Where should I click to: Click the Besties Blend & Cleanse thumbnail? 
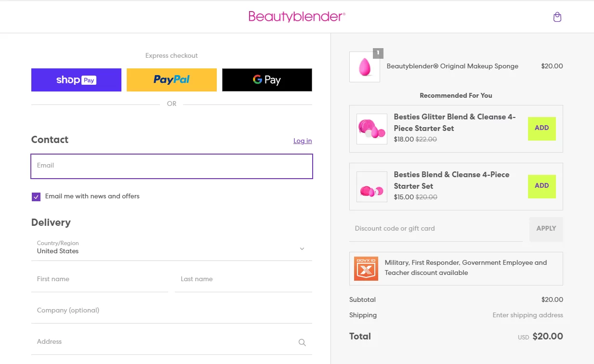372,187
